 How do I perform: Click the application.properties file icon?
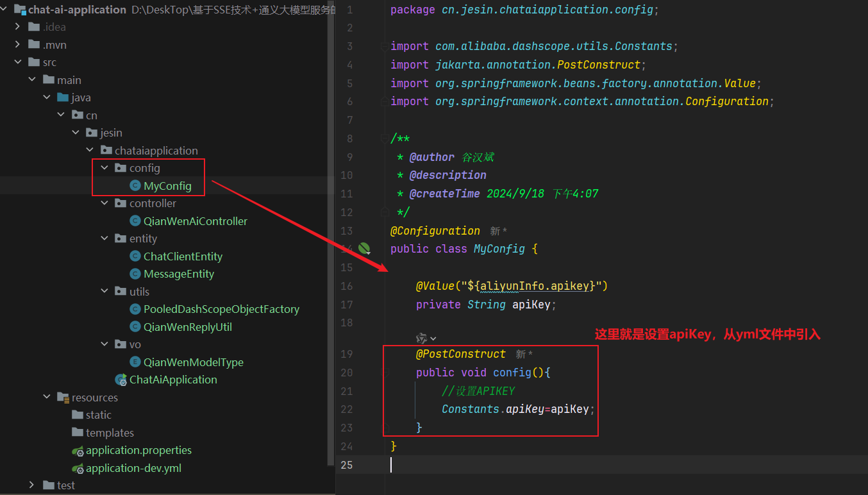click(x=78, y=451)
